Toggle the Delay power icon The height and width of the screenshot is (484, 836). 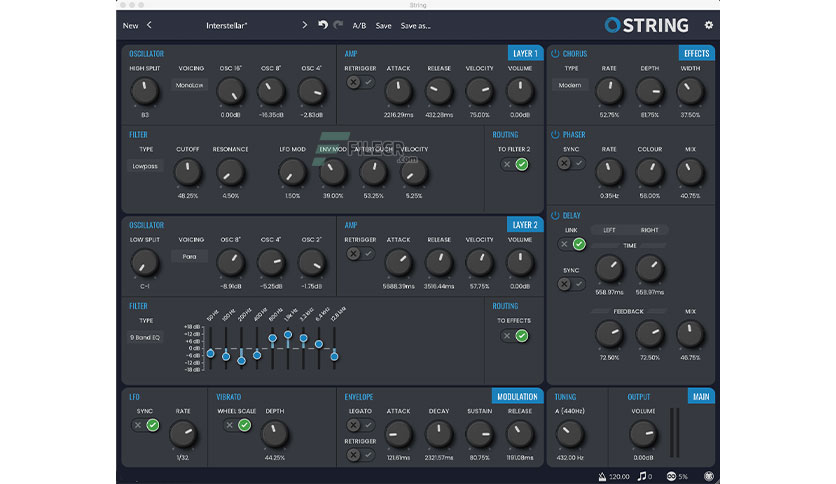(555, 215)
